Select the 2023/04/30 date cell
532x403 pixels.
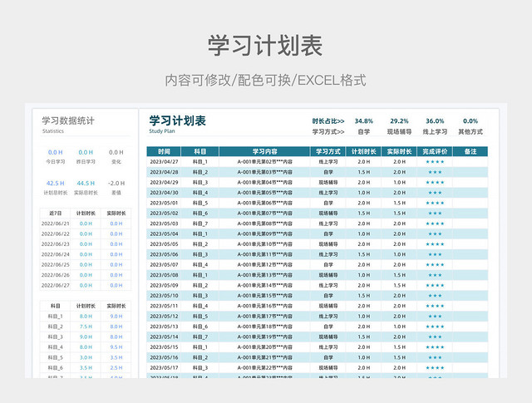click(164, 193)
